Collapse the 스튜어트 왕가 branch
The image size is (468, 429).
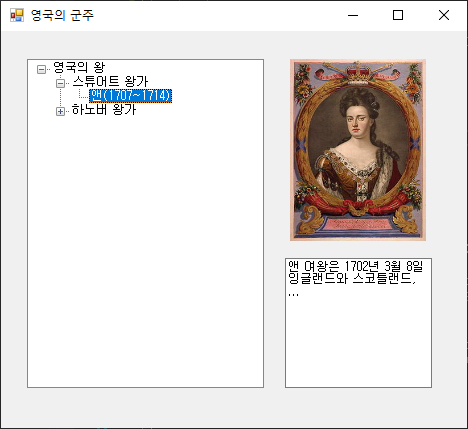60,83
